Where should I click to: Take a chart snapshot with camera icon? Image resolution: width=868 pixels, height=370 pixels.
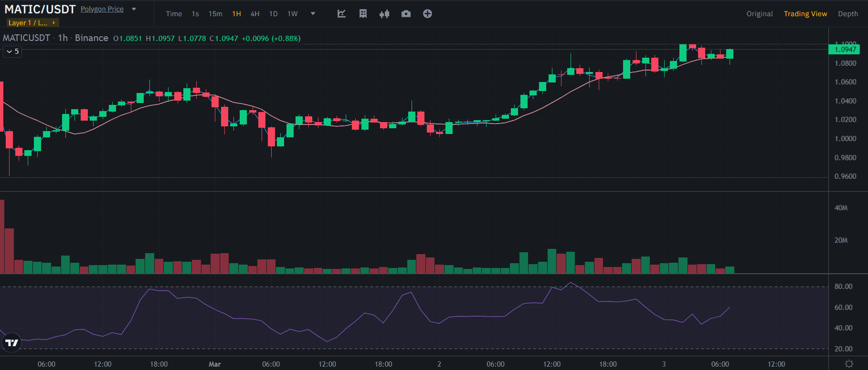(x=406, y=14)
